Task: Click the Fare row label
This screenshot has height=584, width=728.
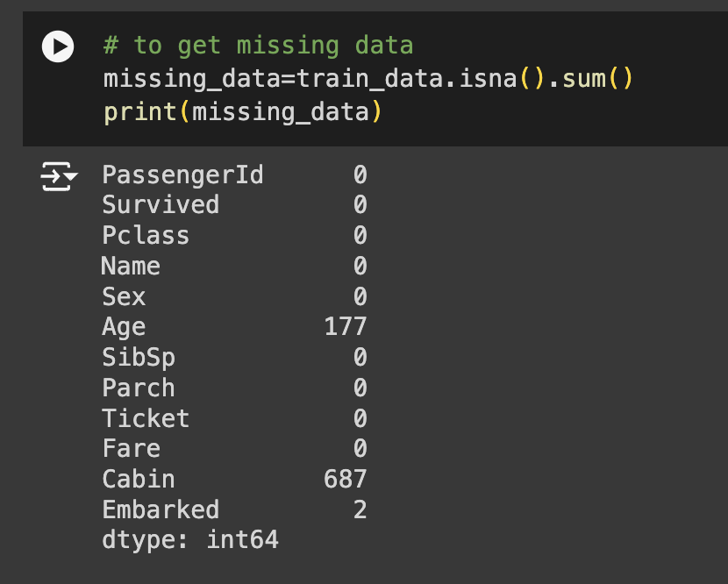Action: (x=131, y=449)
